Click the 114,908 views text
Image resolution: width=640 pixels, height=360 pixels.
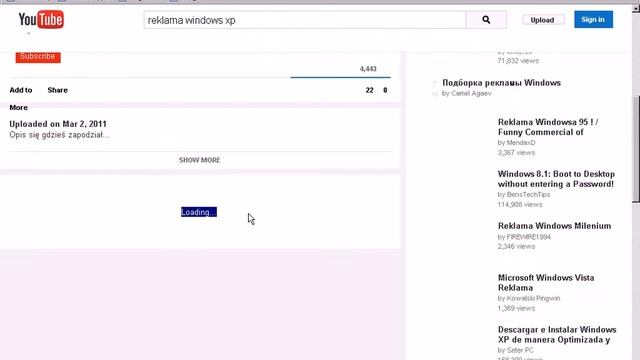click(520, 204)
